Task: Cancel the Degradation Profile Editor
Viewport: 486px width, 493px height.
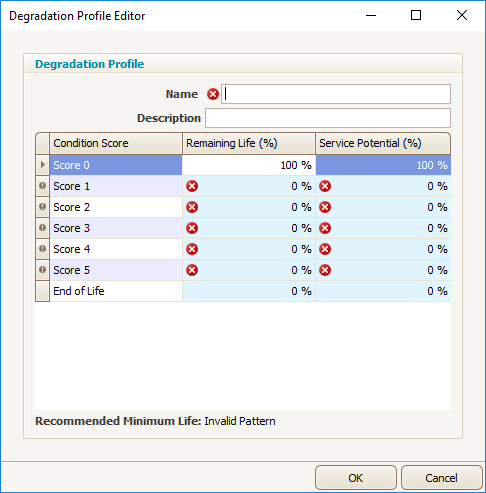Action: tap(442, 478)
